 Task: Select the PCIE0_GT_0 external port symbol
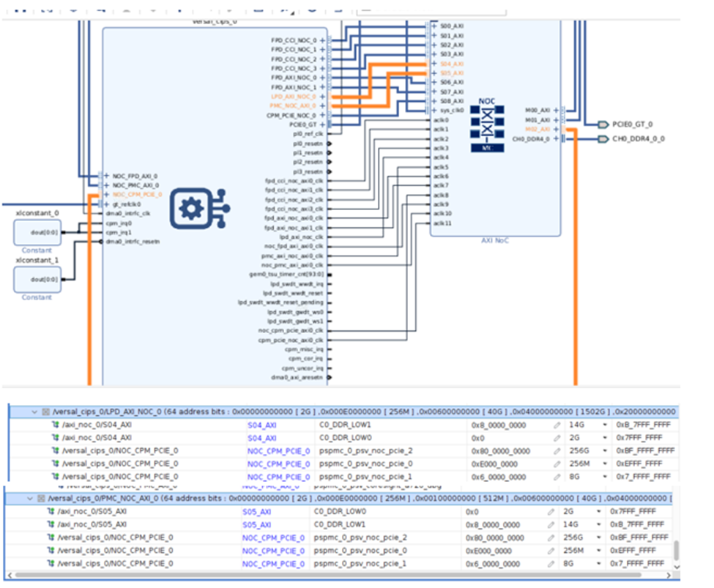tap(603, 124)
